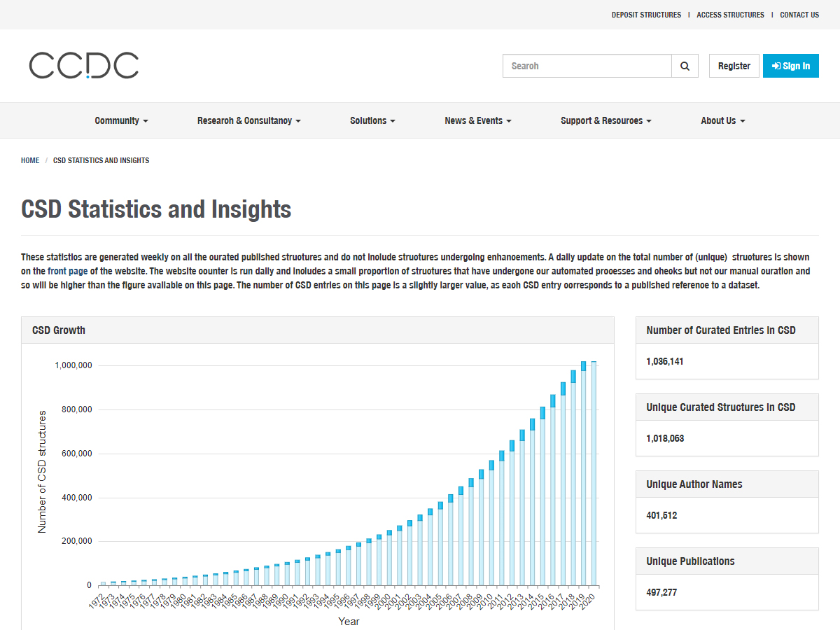Click the Sign In button

pyautogui.click(x=790, y=66)
